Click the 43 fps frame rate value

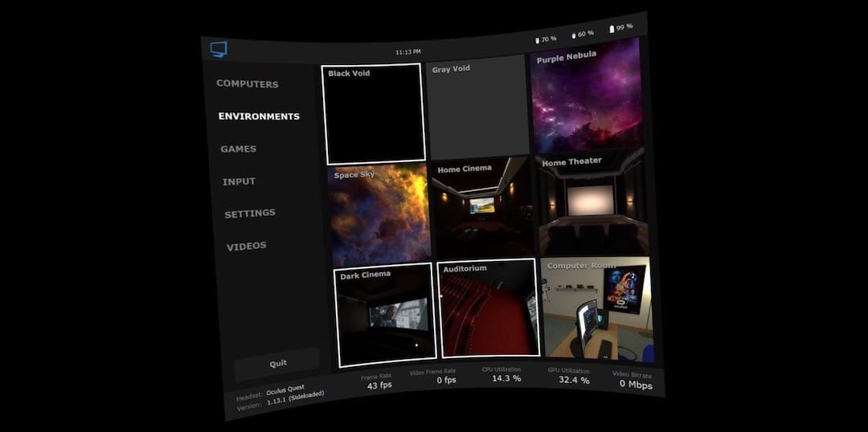[379, 385]
